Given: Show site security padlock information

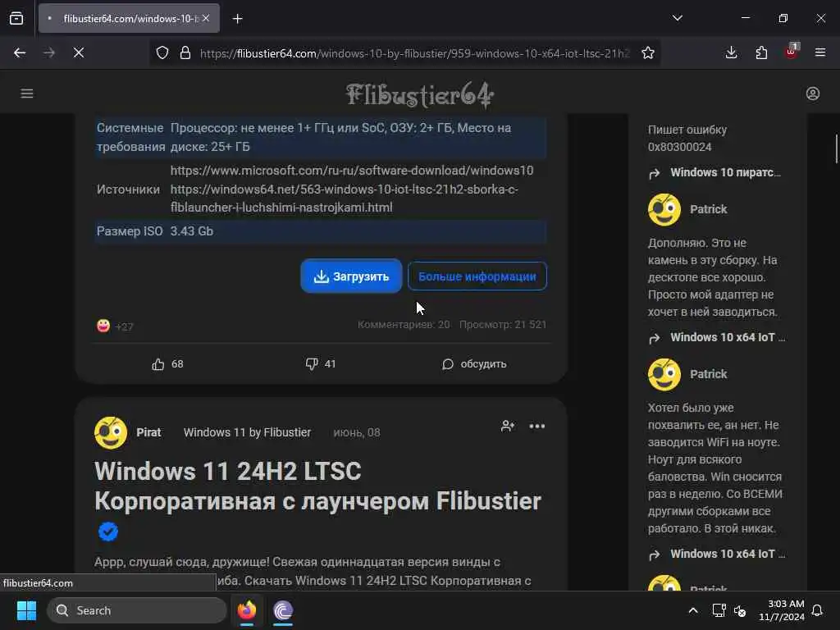Looking at the screenshot, I should click(185, 53).
